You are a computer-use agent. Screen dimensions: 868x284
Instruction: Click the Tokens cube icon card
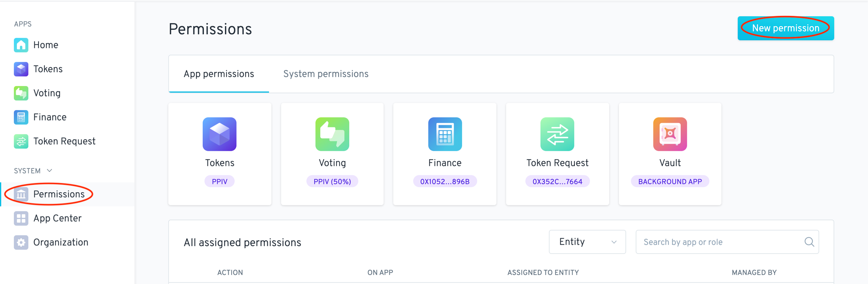(x=220, y=134)
